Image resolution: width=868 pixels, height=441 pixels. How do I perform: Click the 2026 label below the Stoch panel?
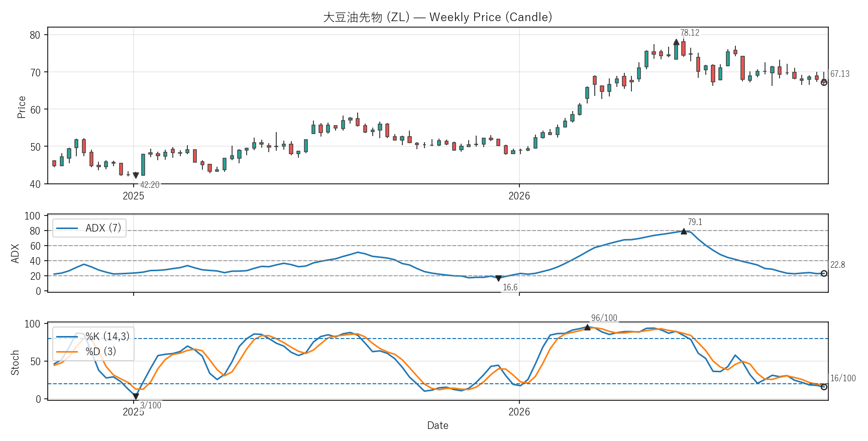tap(519, 412)
